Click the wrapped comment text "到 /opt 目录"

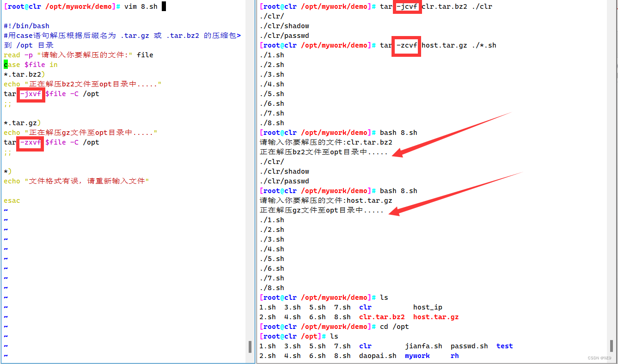(x=29, y=45)
